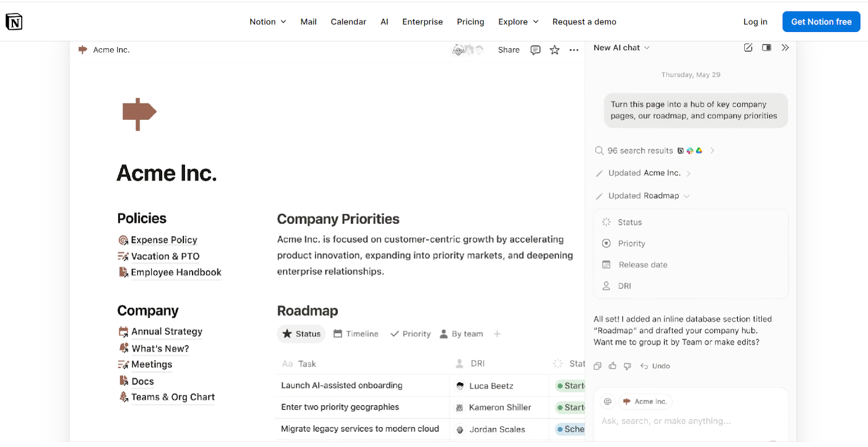868x447 pixels.
Task: Click the Priority property icon in AI panel
Action: (607, 244)
